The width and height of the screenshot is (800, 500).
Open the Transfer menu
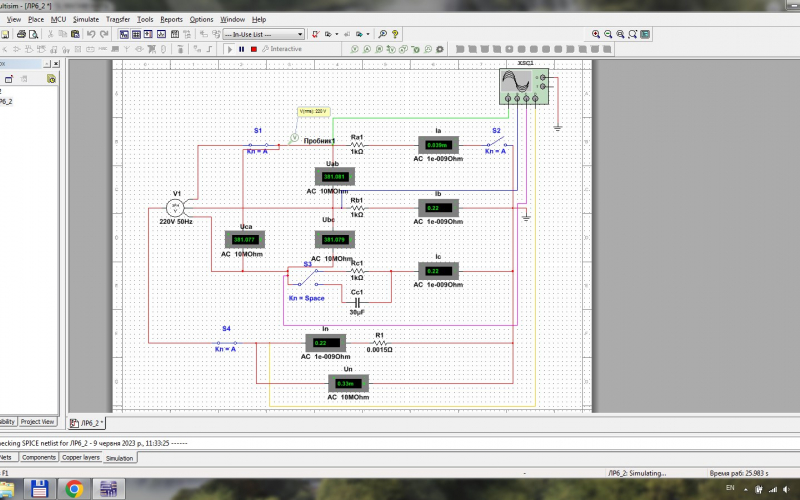(118, 19)
